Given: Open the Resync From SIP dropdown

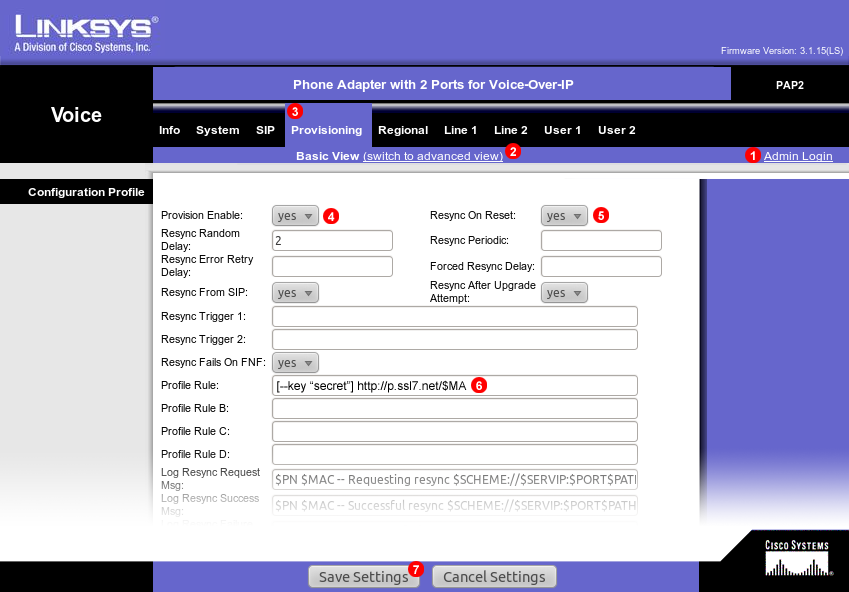Looking at the screenshot, I should (x=294, y=292).
